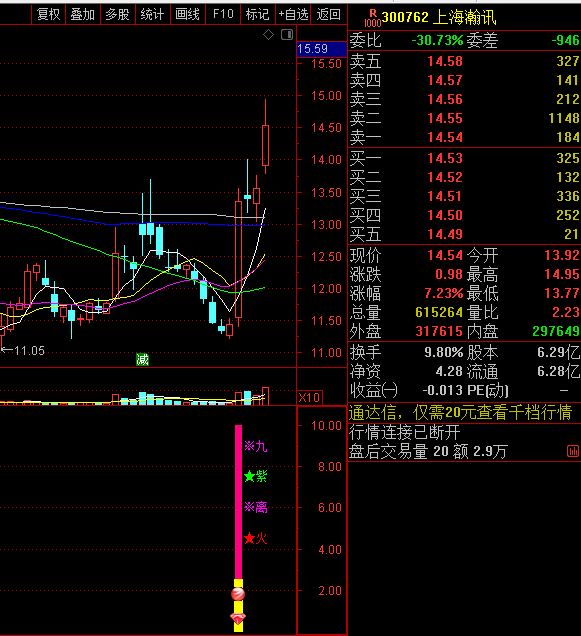Viewport: 581px width, 636px height.
Task: Click the ※九 indicator label
Action: 256,447
